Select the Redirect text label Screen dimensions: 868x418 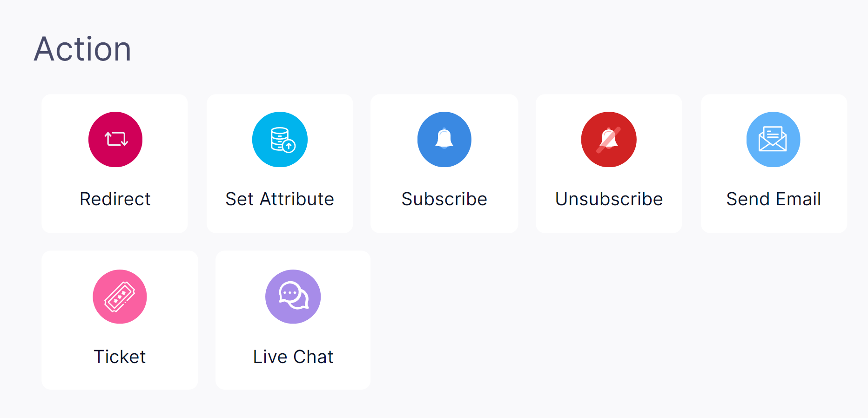(x=115, y=199)
